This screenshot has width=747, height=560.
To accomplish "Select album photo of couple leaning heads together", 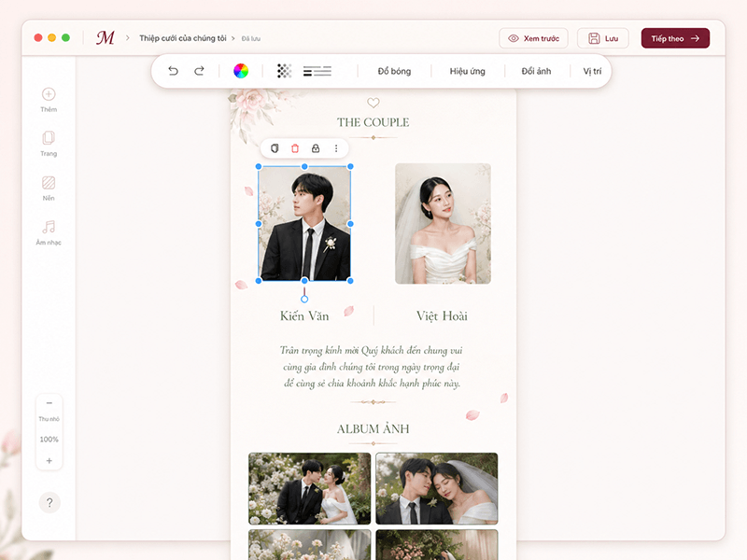I will [x=437, y=488].
